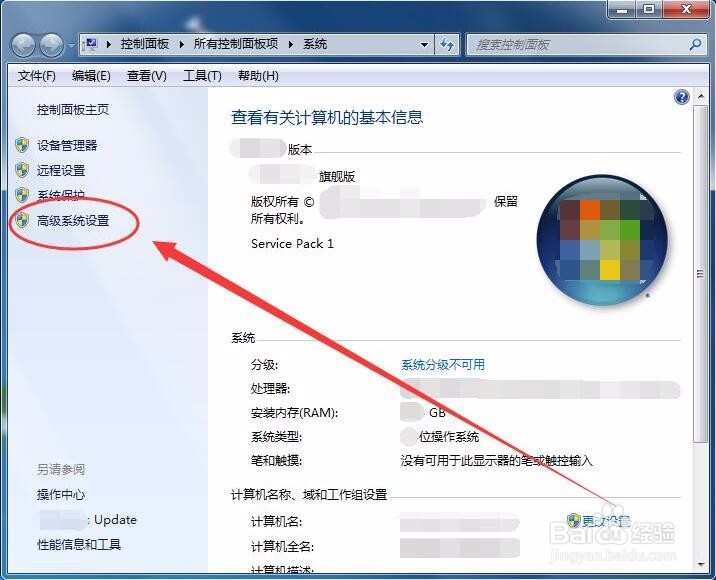The height and width of the screenshot is (580, 716).
Task: Go to 控制面板主页
Action: pyautogui.click(x=73, y=110)
